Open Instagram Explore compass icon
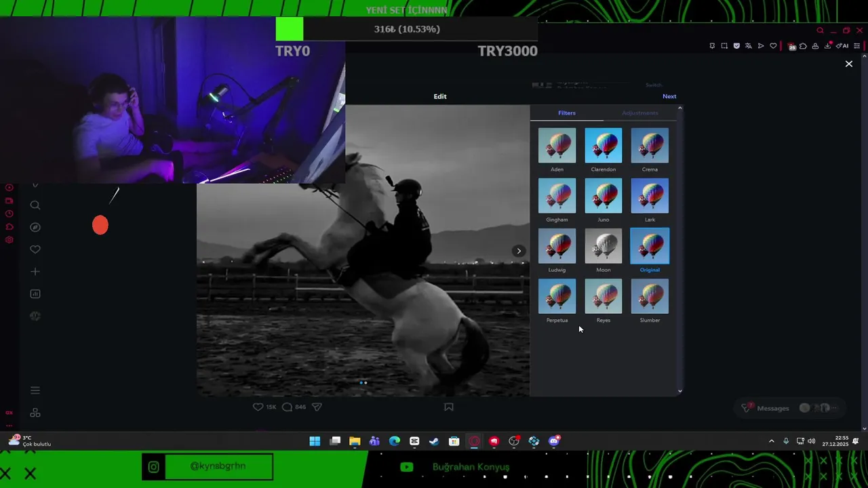The width and height of the screenshot is (868, 488). [x=35, y=227]
